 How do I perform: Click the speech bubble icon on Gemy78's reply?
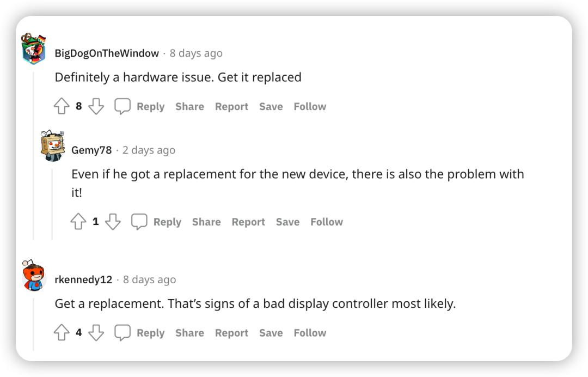[139, 221]
